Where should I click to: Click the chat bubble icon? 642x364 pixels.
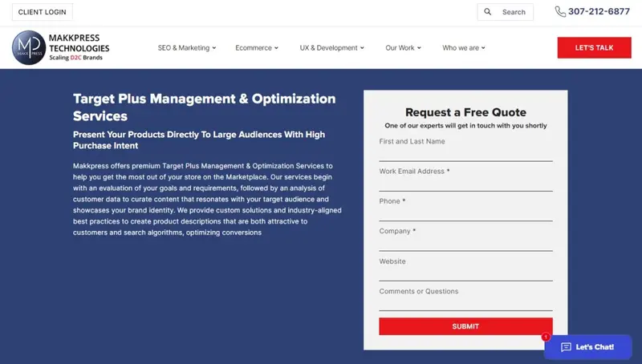(x=566, y=347)
